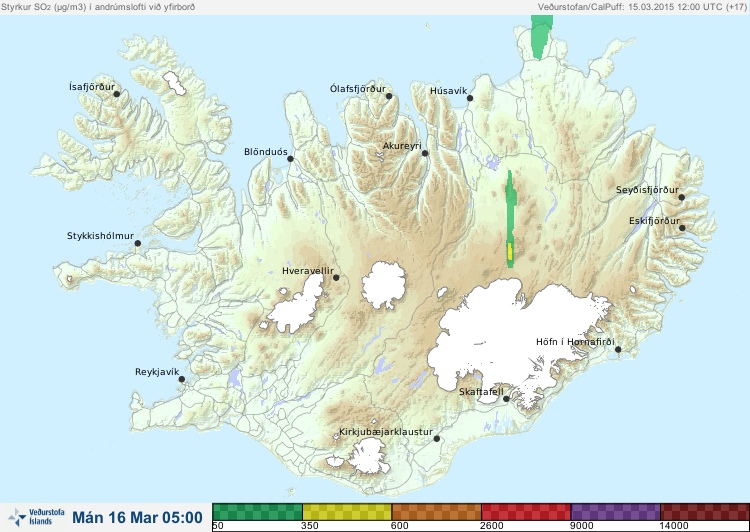750x532 pixels.
Task: Click the Höfn í Hornafirði marker dot
Action: 618,349
